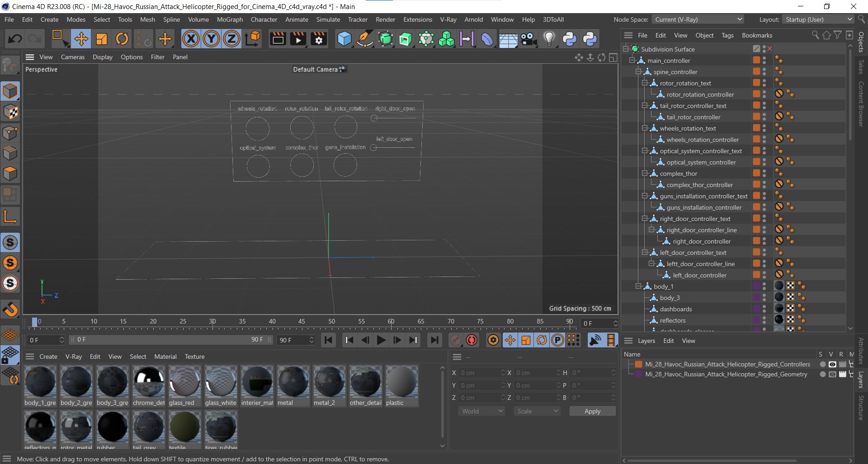Image resolution: width=868 pixels, height=464 pixels.
Task: Open the World coordinate dropdown
Action: 481,411
